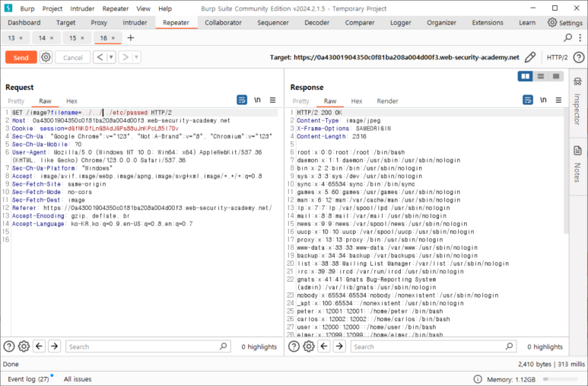Jump to previous match in Request search
The width and height of the screenshot is (588, 386).
[x=39, y=346]
